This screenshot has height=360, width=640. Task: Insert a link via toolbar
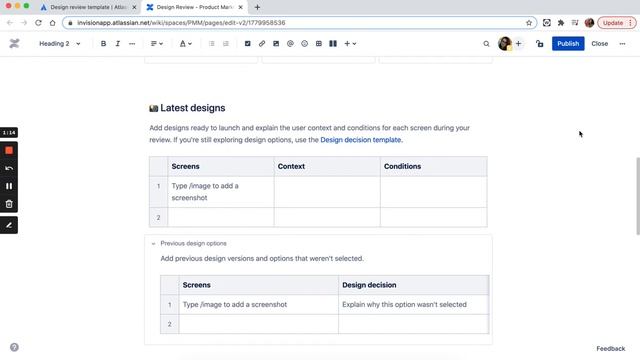click(262, 44)
